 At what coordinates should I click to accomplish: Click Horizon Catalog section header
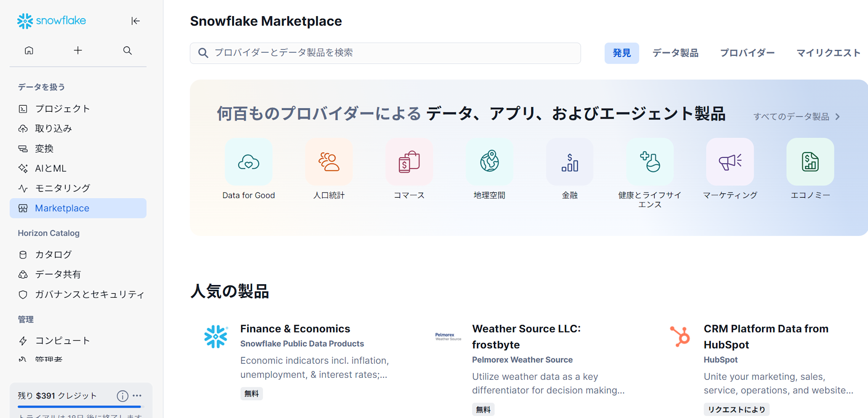[49, 233]
